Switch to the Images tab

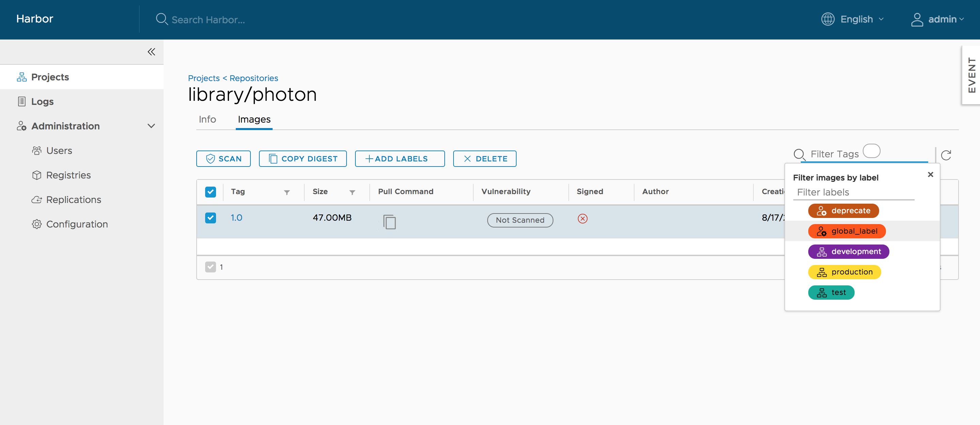pyautogui.click(x=254, y=120)
